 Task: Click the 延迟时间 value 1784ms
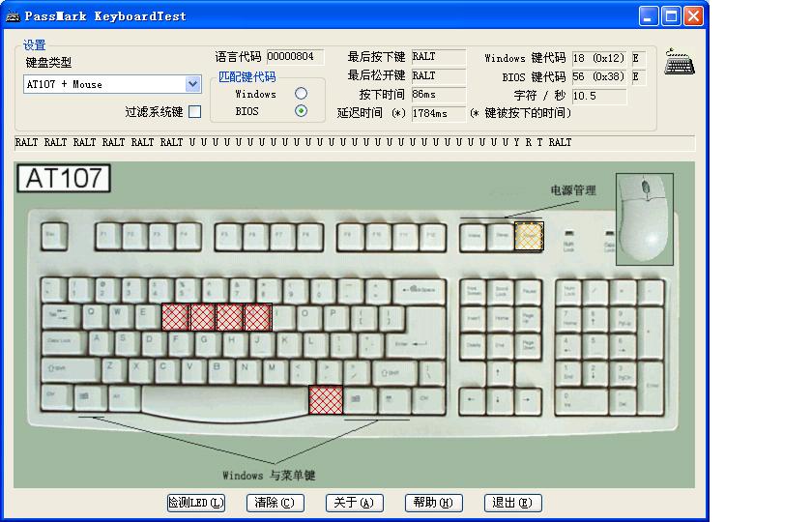[x=439, y=113]
